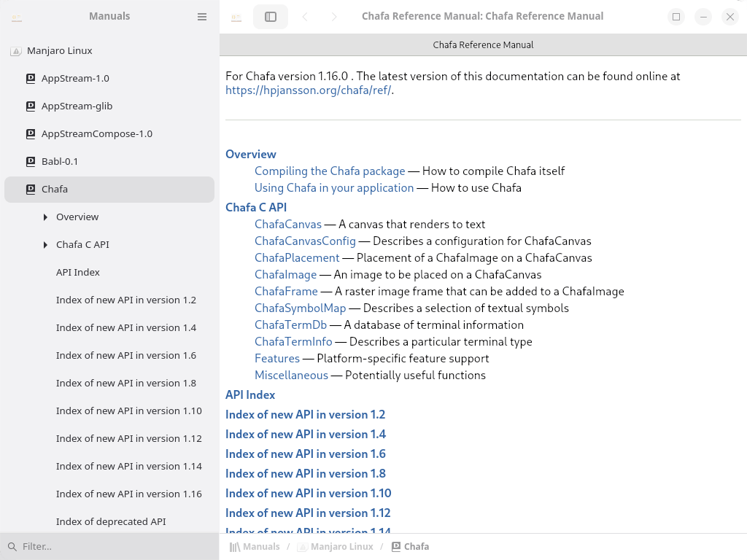Open the ChafaTermInfo link
Viewport: 747px width, 560px height.
[293, 341]
